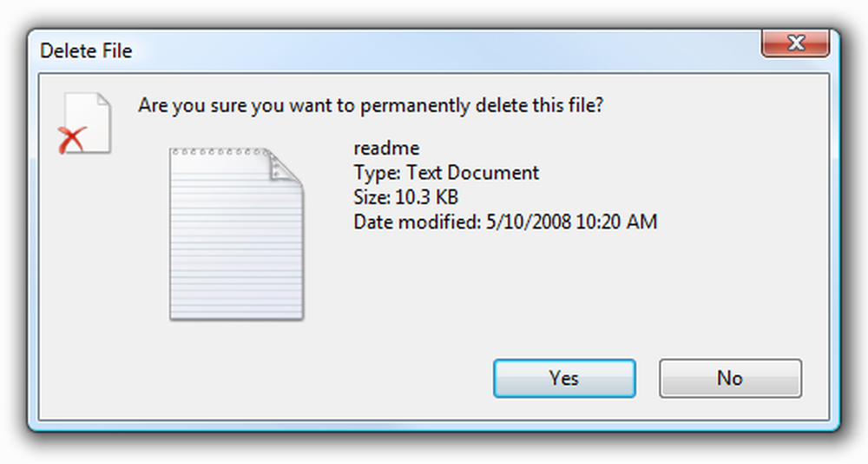The height and width of the screenshot is (464, 868).
Task: Click the 10.3 KB size value
Action: pos(426,196)
